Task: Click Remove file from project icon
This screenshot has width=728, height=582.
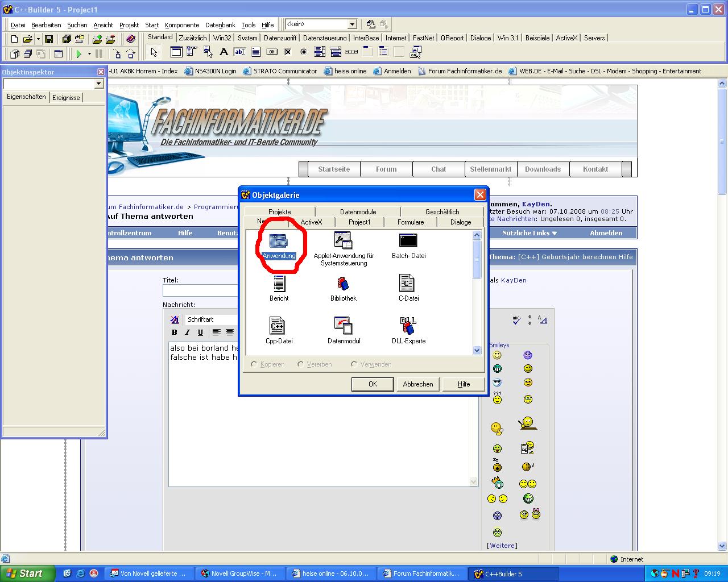Action: click(110, 39)
